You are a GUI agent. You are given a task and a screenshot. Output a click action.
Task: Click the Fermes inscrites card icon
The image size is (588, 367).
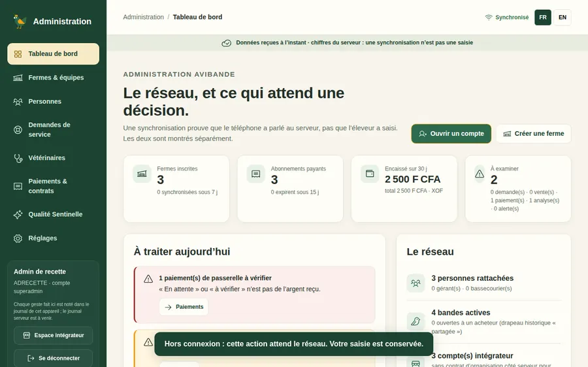tap(142, 174)
